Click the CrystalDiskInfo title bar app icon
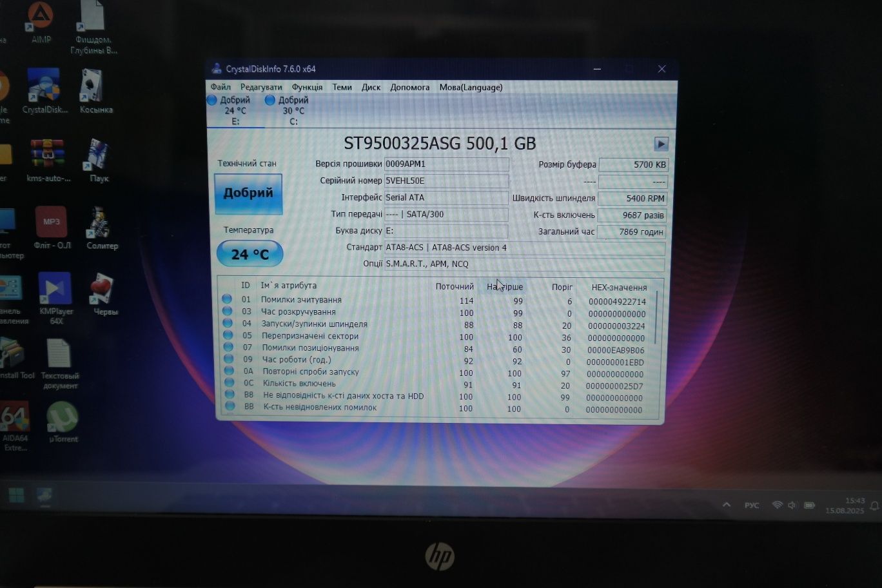 (x=215, y=69)
